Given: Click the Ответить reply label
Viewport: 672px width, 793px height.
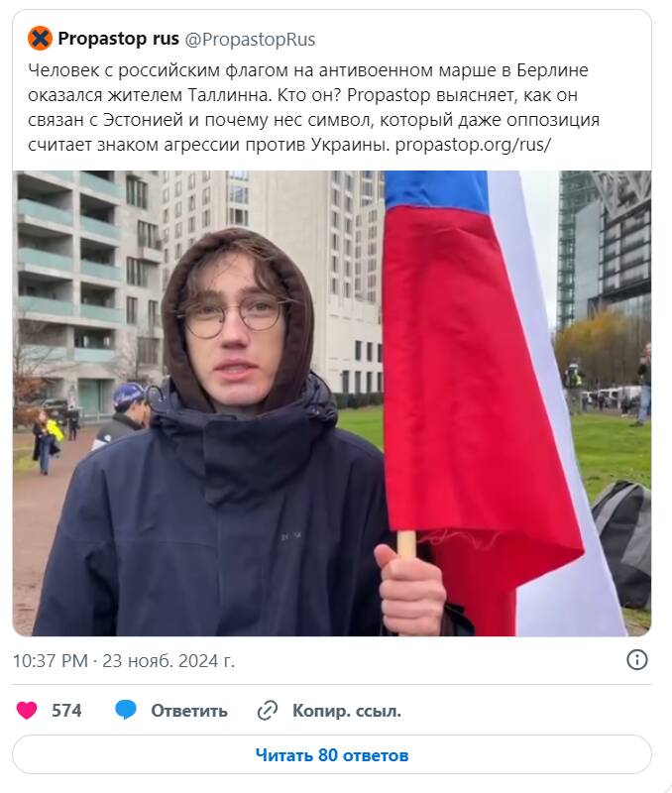Looking at the screenshot, I should click(x=189, y=711).
